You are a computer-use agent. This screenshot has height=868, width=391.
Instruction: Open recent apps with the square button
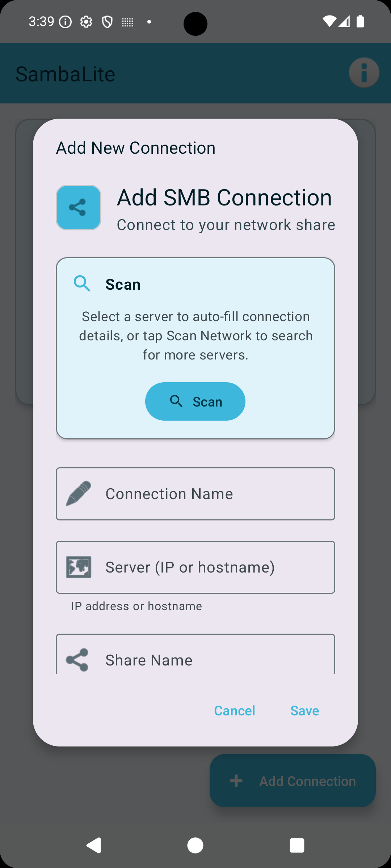tap(297, 846)
